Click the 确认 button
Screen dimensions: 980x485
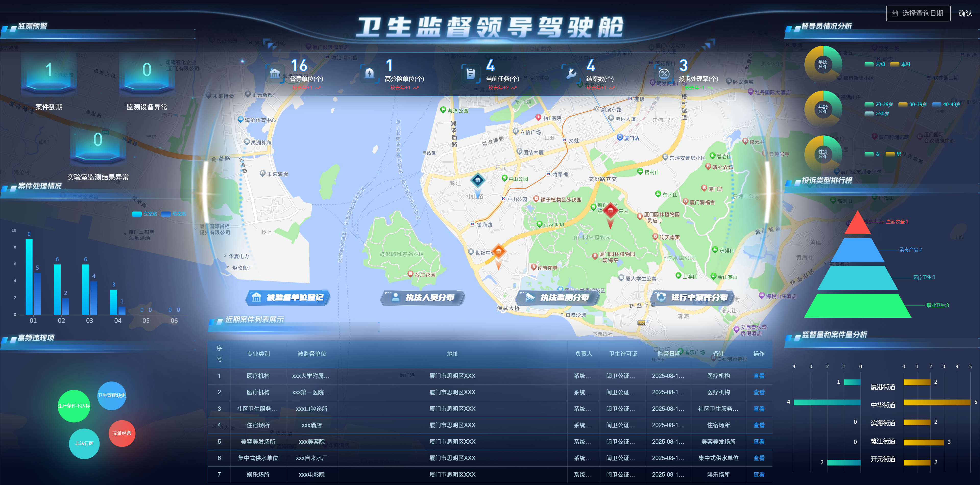click(965, 13)
